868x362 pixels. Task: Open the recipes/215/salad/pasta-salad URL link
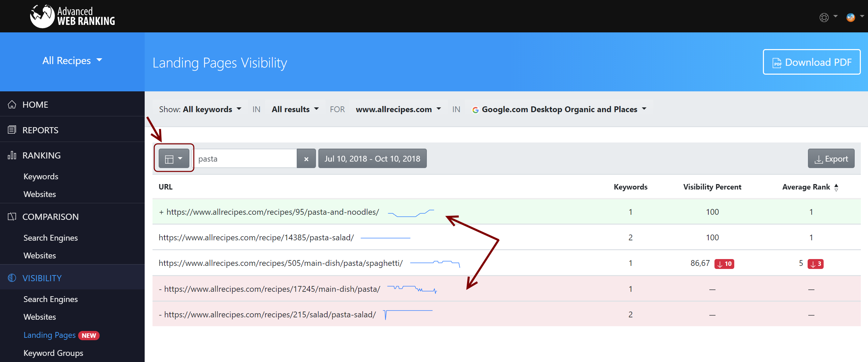point(270,315)
